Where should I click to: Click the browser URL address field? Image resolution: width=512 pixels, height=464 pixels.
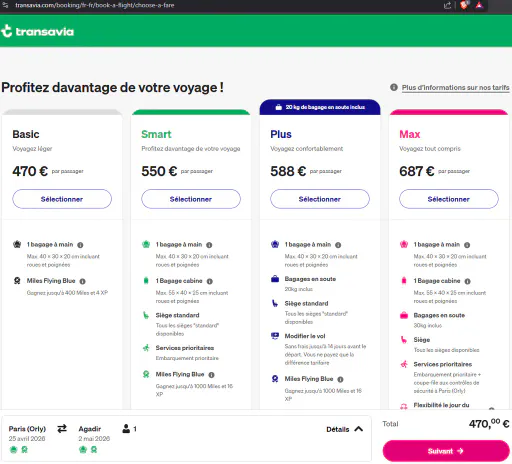(x=95, y=5)
